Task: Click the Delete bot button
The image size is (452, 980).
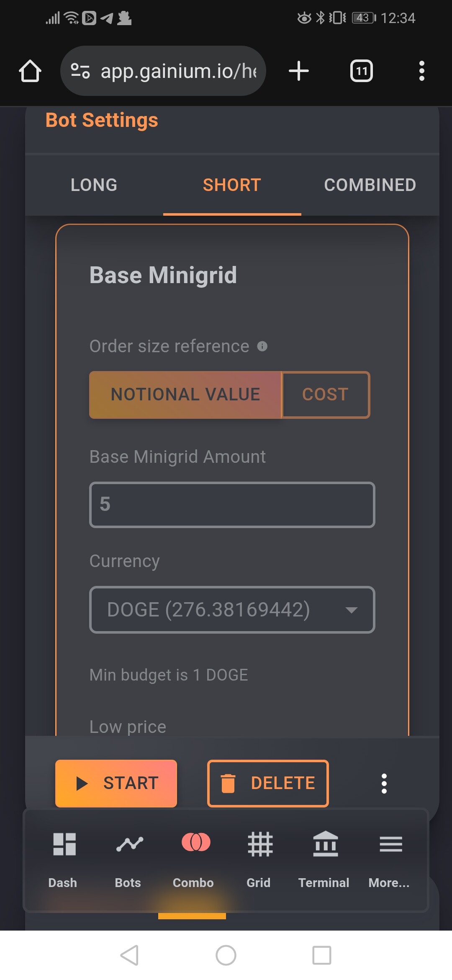Action: click(268, 783)
